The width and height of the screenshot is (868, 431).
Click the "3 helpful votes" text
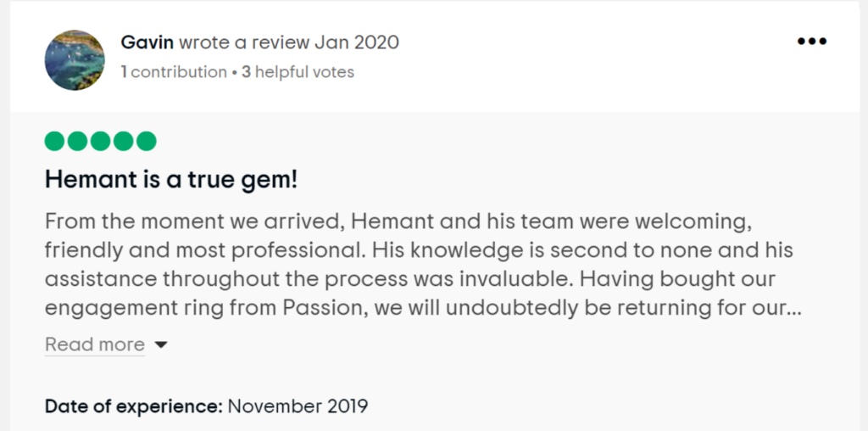coord(298,72)
